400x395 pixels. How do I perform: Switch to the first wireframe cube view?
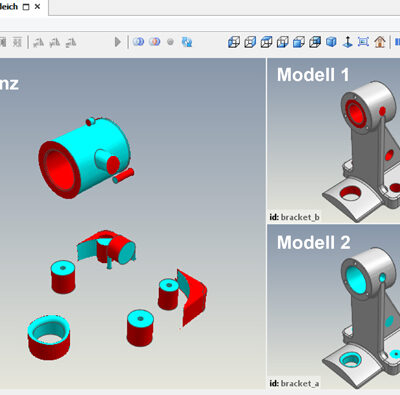tap(234, 42)
